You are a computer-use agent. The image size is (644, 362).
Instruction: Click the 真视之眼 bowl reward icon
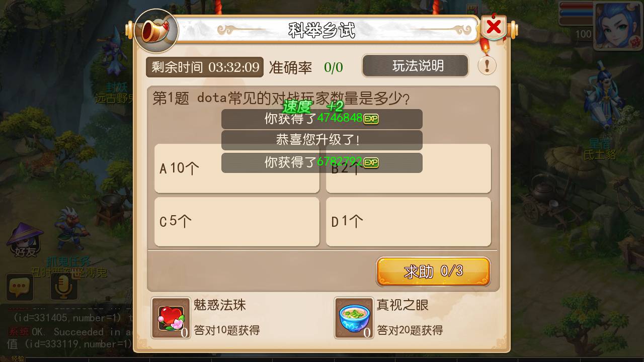[x=354, y=318]
